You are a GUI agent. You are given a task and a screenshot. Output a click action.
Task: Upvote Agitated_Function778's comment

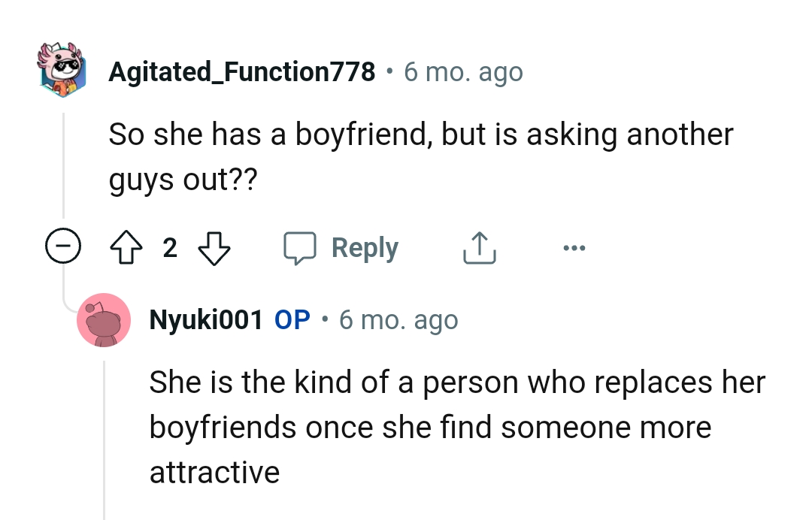[x=126, y=246]
